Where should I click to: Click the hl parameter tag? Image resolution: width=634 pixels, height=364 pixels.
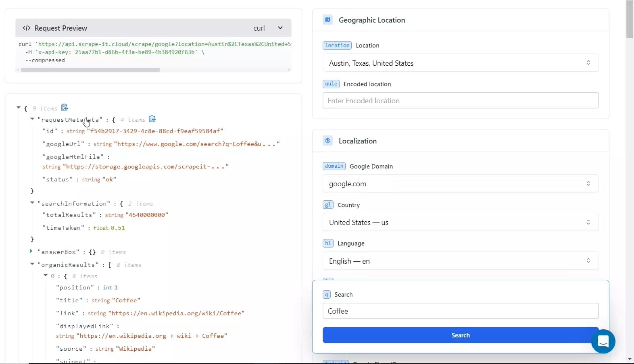(x=328, y=243)
